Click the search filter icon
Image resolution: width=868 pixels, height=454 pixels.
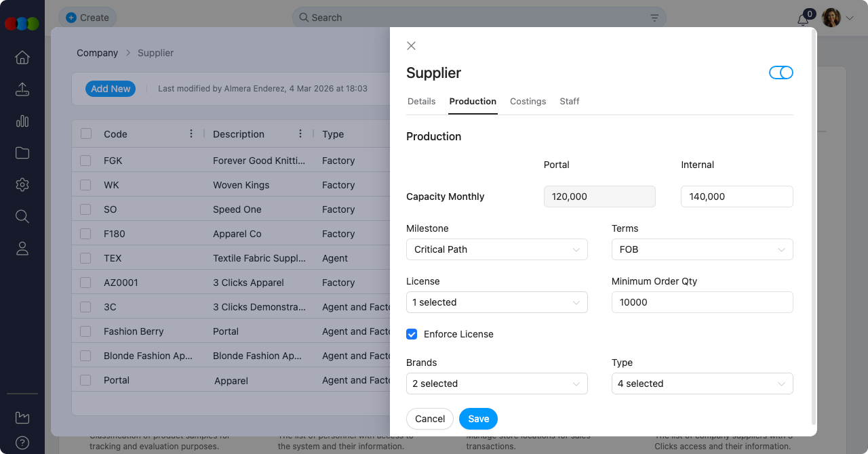click(654, 18)
